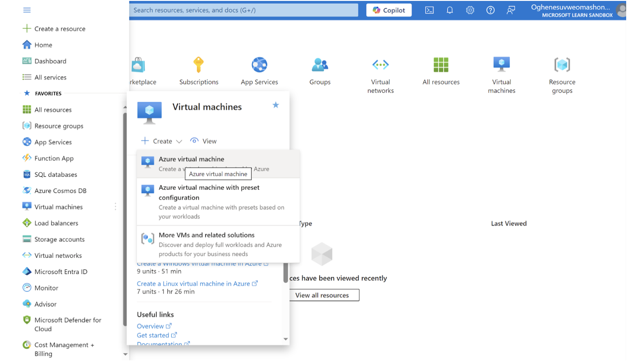628x364 pixels.
Task: Click the View all resources button
Action: [x=322, y=295]
